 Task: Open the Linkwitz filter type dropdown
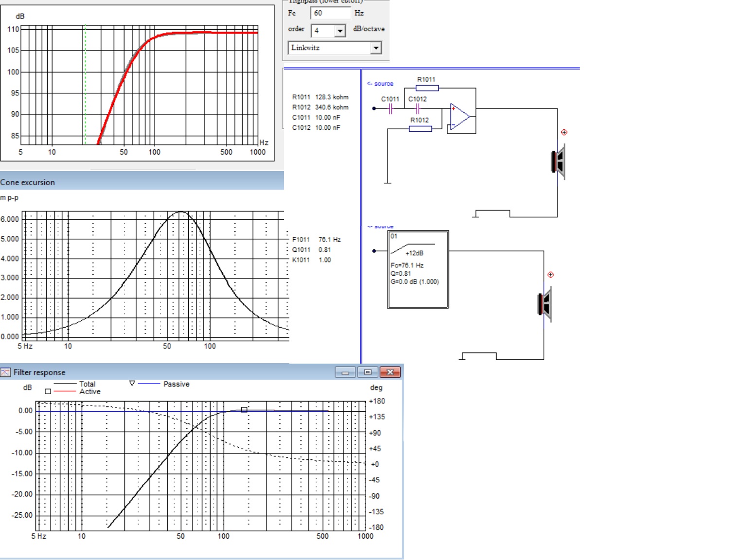point(375,48)
